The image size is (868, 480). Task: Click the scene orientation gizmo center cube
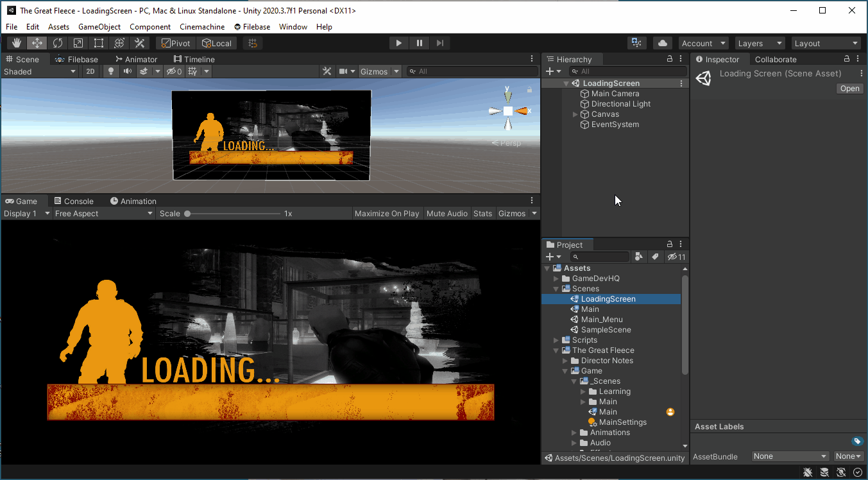(x=508, y=111)
